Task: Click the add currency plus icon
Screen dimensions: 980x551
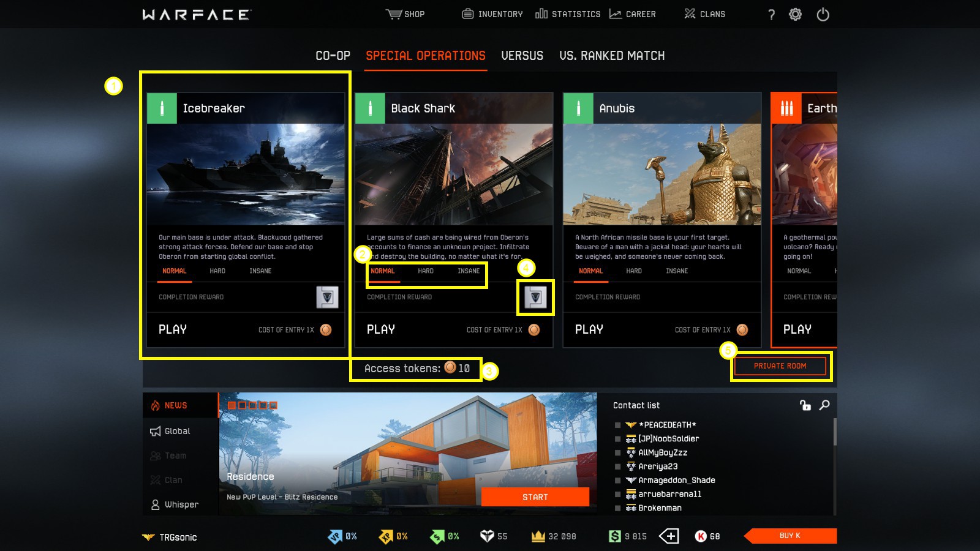Action: click(669, 536)
